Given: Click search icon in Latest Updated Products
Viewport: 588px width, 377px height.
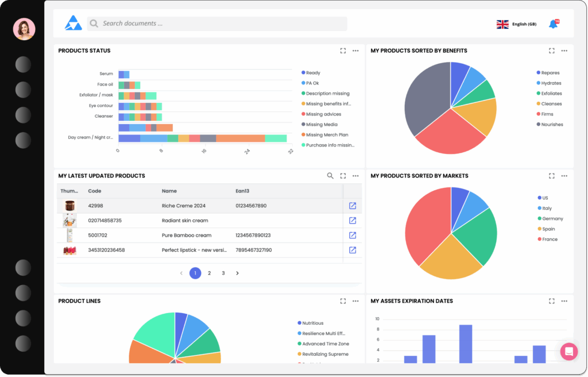Looking at the screenshot, I should tap(330, 176).
